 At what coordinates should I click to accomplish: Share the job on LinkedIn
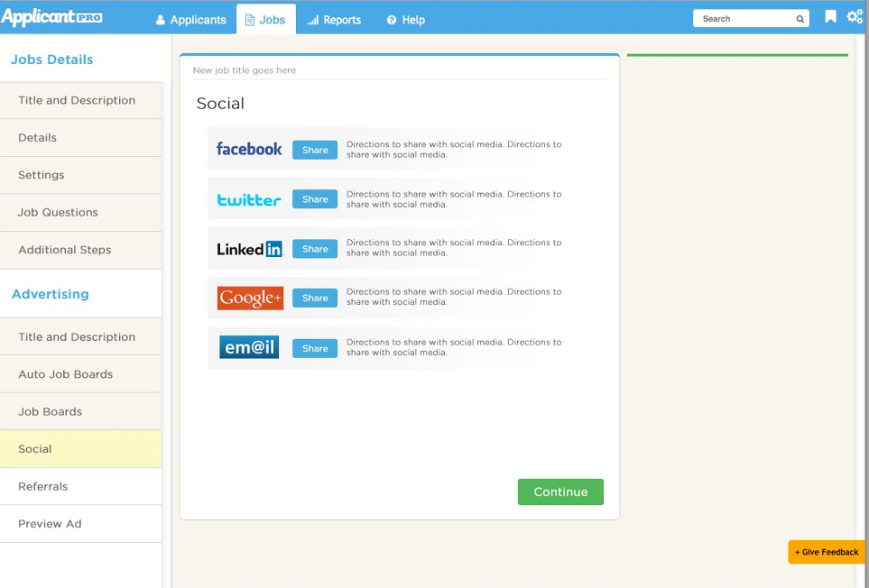click(315, 249)
